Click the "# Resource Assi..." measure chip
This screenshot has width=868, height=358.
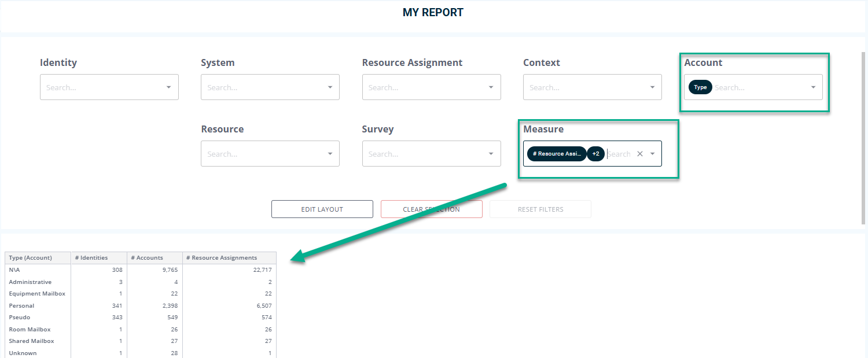(556, 153)
